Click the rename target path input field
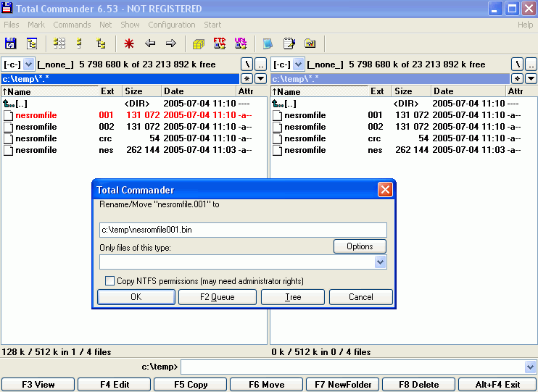The width and height of the screenshot is (538, 392). [x=244, y=230]
